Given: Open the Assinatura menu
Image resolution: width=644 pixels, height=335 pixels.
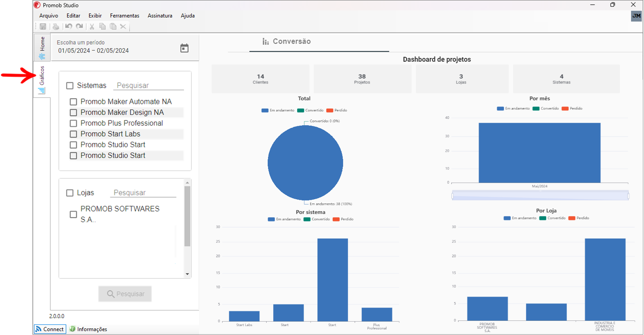Looking at the screenshot, I should coord(160,16).
